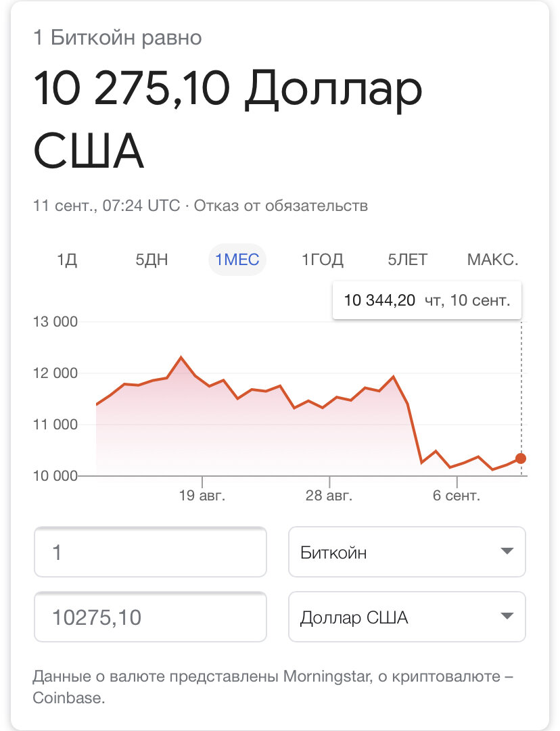Click the Биткойн dropdown arrow icon
Screen dimensions: 560x731
507,552
